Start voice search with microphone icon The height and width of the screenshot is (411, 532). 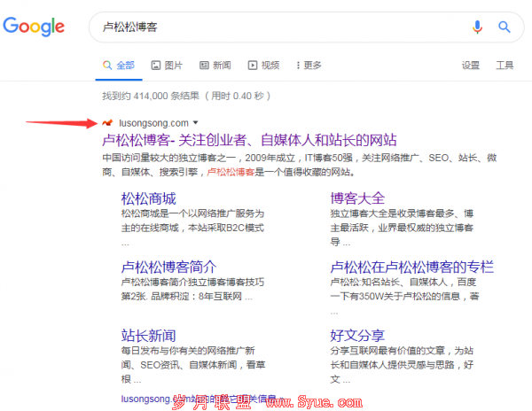click(x=477, y=27)
